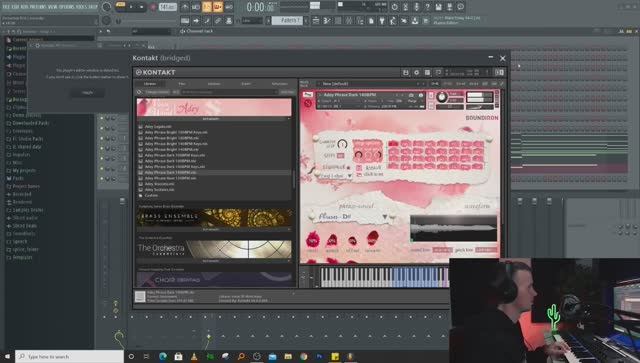Open the Pattern 1 selector dropdown
640x363 pixels.
pyautogui.click(x=287, y=20)
